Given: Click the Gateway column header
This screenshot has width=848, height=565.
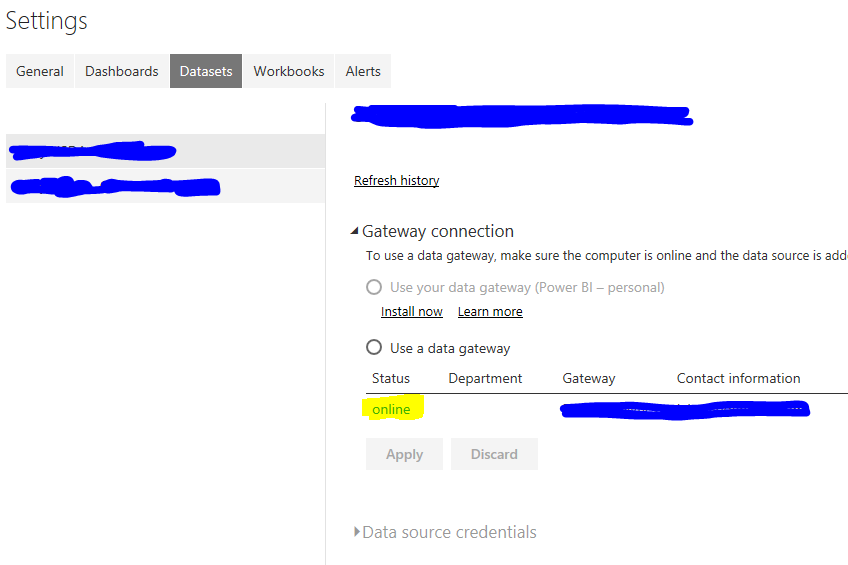Looking at the screenshot, I should (x=588, y=378).
